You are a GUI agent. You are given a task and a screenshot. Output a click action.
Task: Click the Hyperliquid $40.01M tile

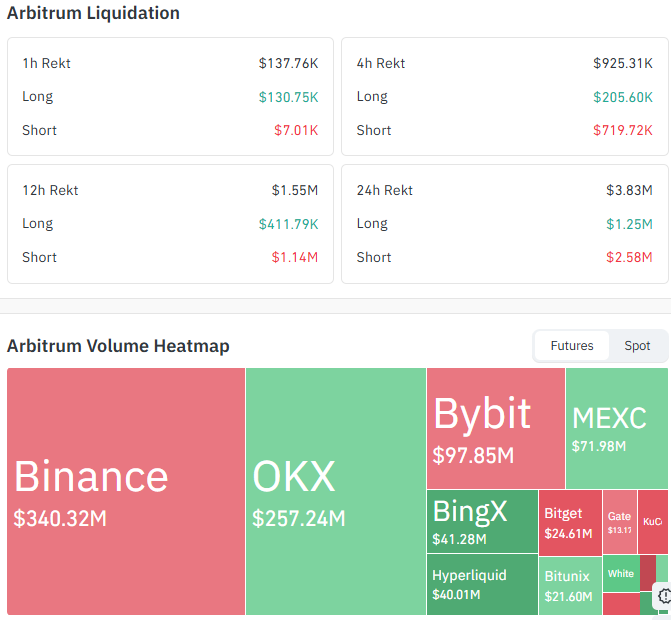tap(482, 584)
